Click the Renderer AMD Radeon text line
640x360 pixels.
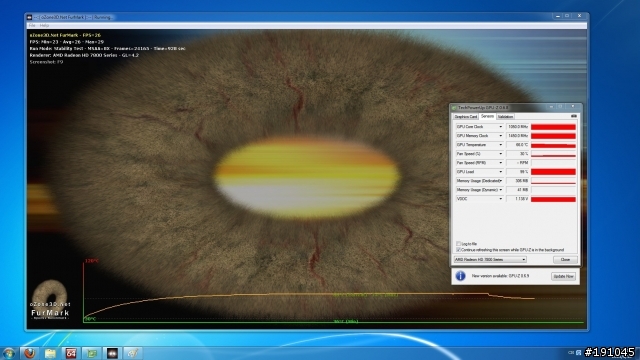[84, 55]
